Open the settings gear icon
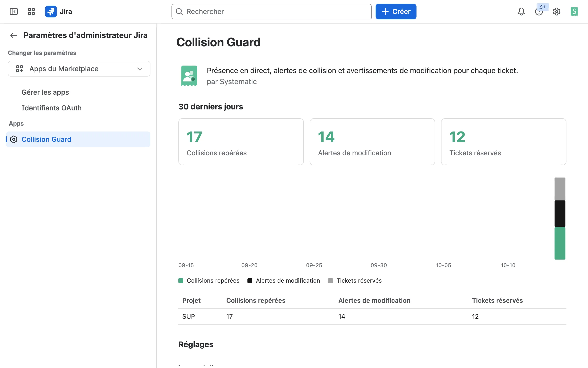Image resolution: width=588 pixels, height=368 pixels. click(557, 12)
